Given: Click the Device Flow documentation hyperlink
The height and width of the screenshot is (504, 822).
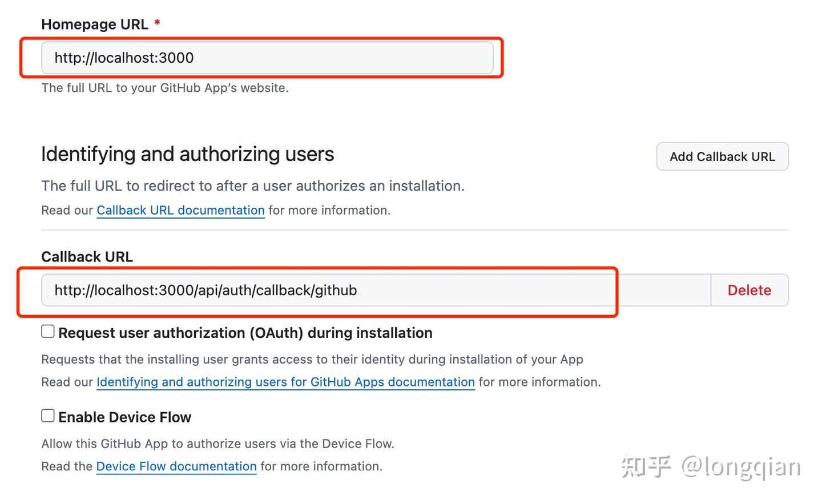Looking at the screenshot, I should click(x=176, y=466).
